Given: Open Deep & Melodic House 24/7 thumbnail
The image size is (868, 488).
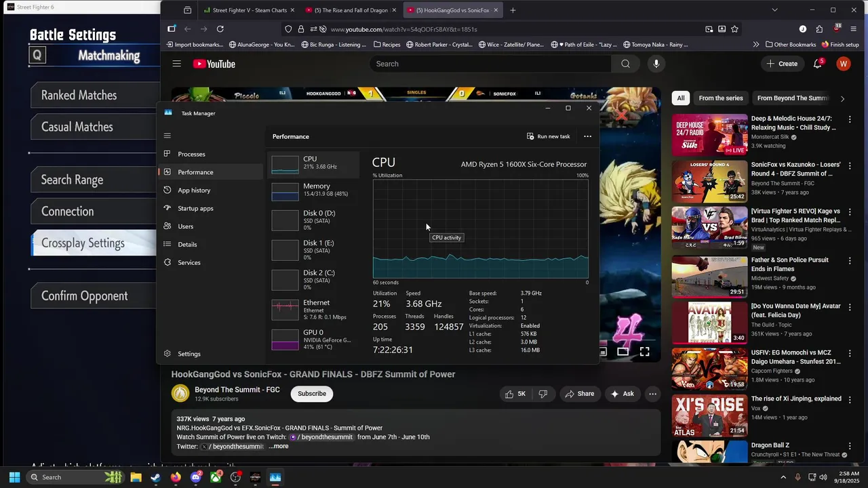Looking at the screenshot, I should coord(709,134).
